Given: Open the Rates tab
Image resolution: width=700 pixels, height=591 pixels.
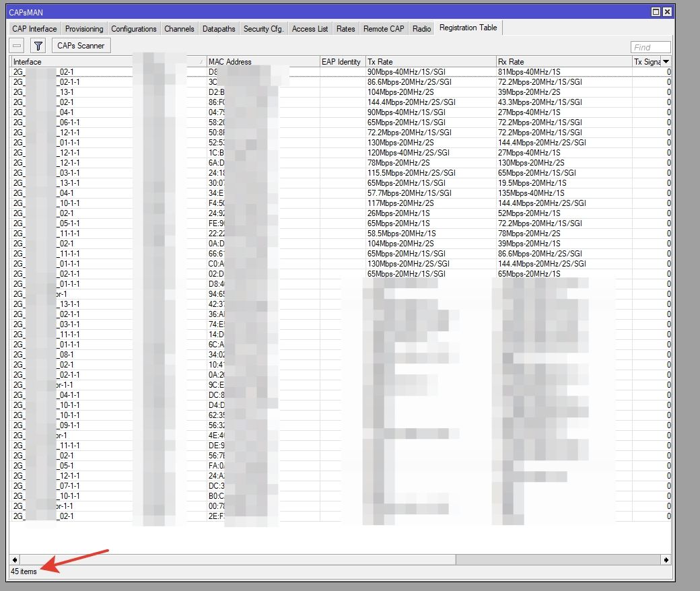Looking at the screenshot, I should [345, 28].
